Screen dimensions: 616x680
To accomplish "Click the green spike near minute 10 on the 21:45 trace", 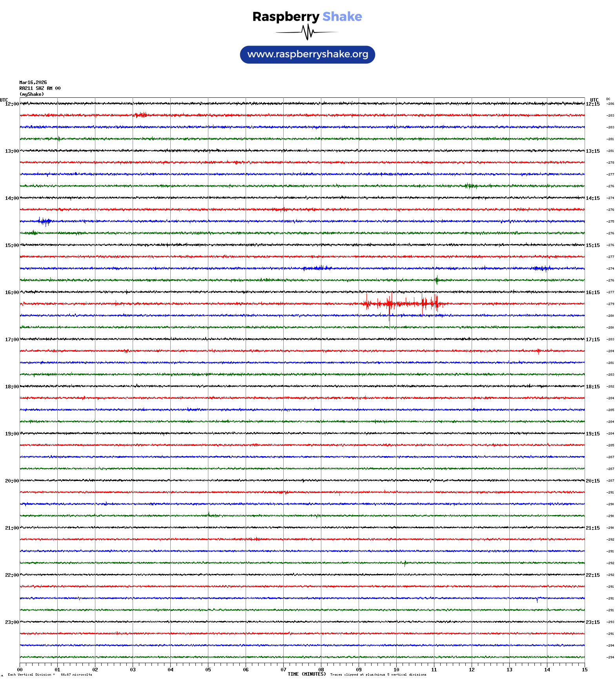I will (x=405, y=563).
